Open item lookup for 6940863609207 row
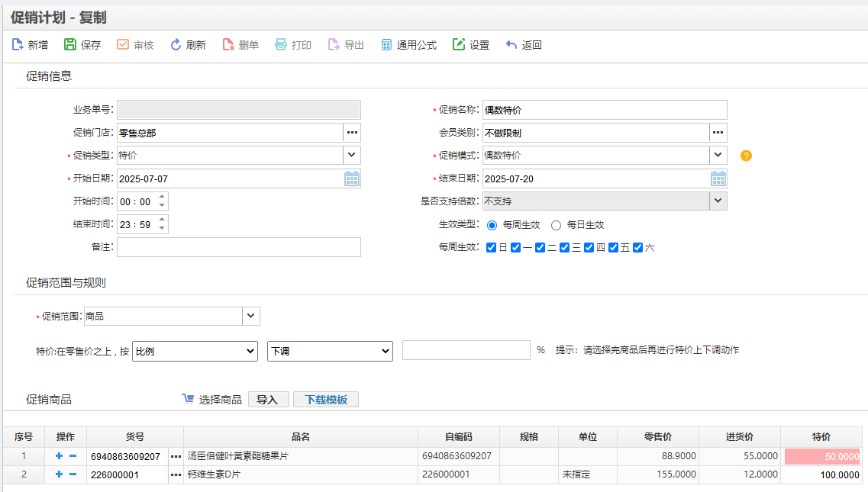This screenshot has height=492, width=868. (176, 457)
